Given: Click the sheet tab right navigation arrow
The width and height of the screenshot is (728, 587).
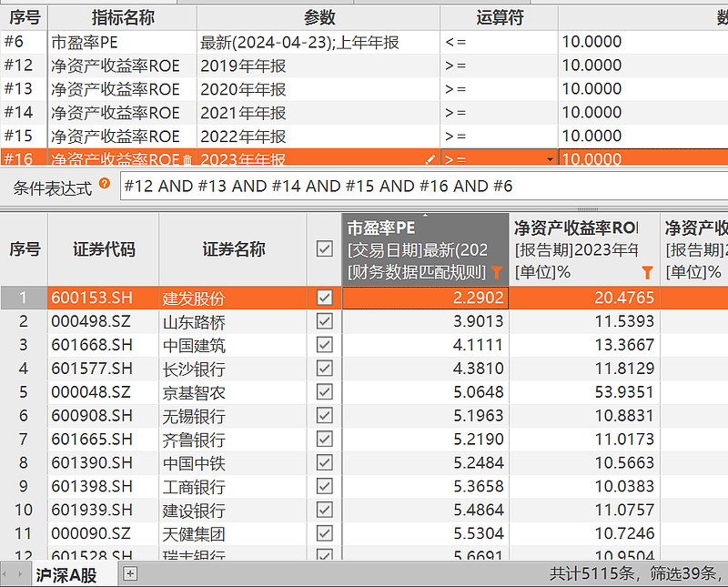Looking at the screenshot, I should point(20,574).
